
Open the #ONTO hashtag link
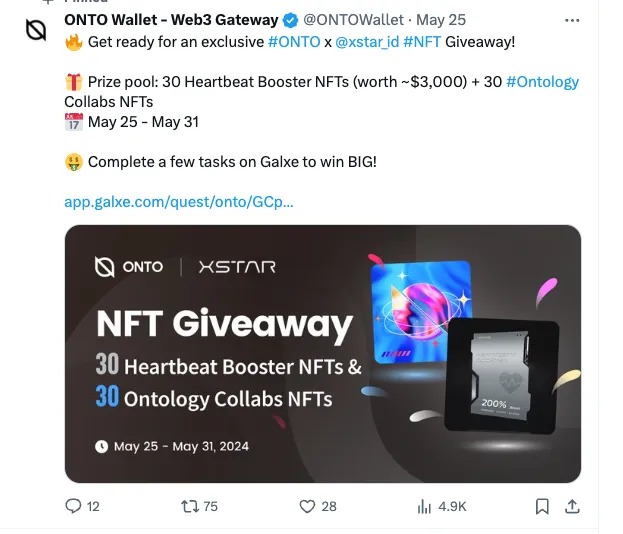tap(294, 43)
